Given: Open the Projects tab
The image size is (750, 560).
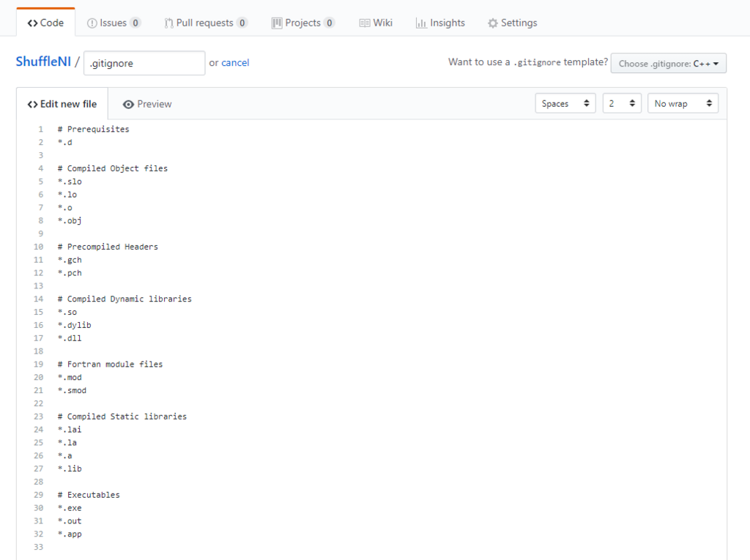Looking at the screenshot, I should click(302, 23).
